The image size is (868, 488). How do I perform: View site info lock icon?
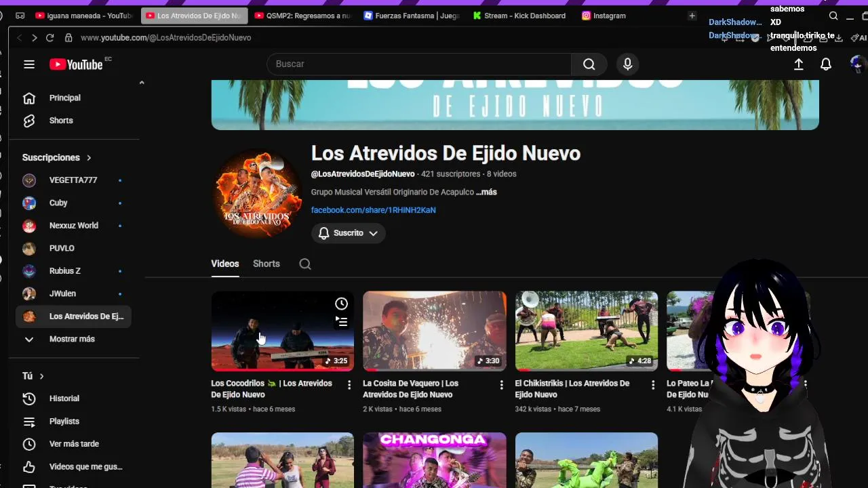coord(68,38)
